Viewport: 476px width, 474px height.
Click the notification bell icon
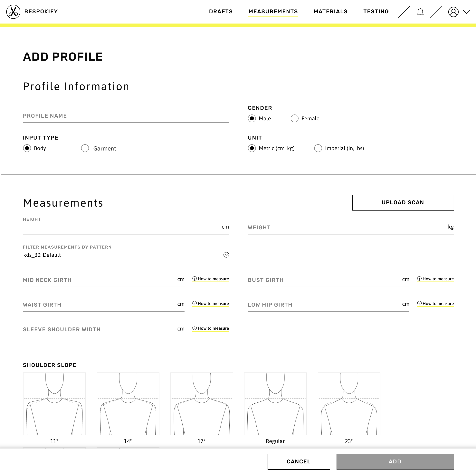420,12
